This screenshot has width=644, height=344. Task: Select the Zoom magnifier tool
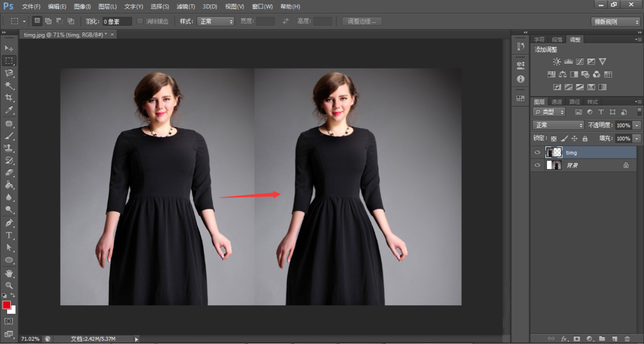(x=9, y=285)
